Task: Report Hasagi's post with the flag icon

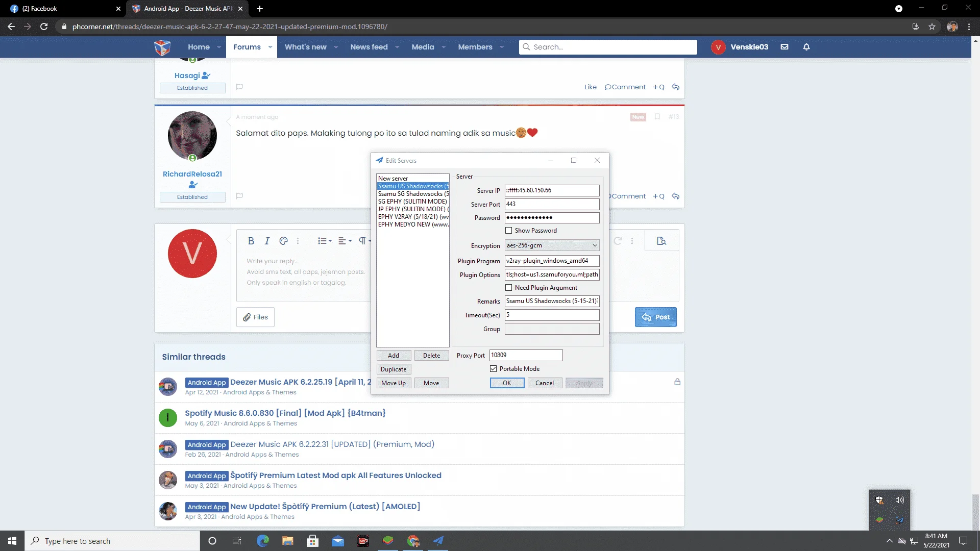Action: [239, 87]
